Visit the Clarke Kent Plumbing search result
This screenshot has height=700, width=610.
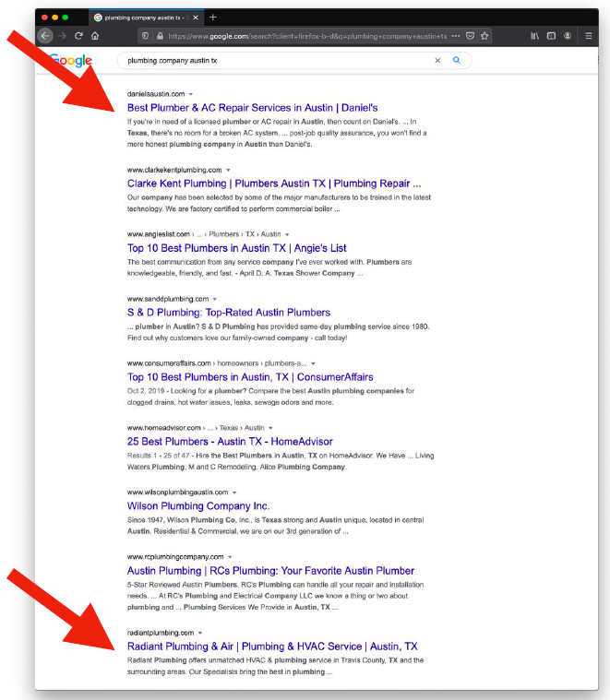tap(273, 184)
